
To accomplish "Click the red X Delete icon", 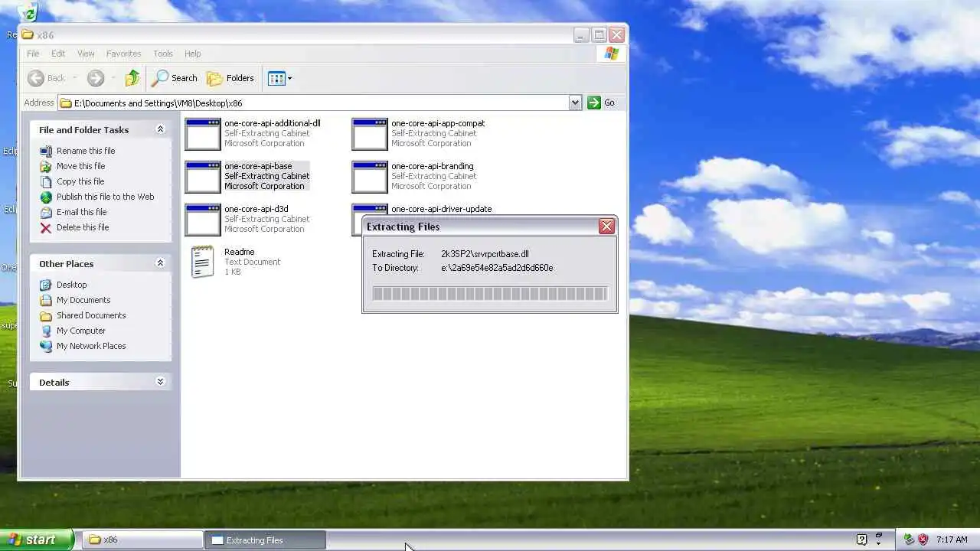I will [46, 227].
